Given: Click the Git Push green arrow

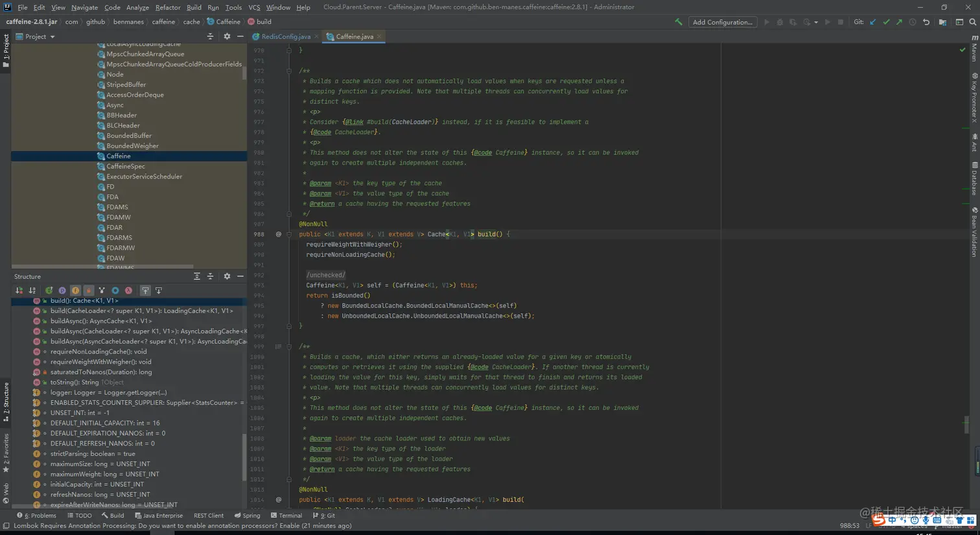Looking at the screenshot, I should pyautogui.click(x=899, y=22).
